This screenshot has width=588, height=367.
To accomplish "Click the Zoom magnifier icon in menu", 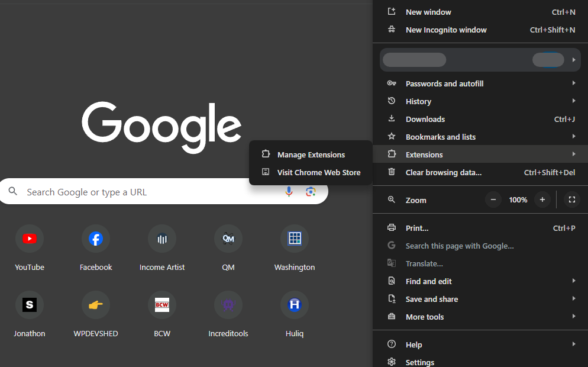I will (392, 199).
